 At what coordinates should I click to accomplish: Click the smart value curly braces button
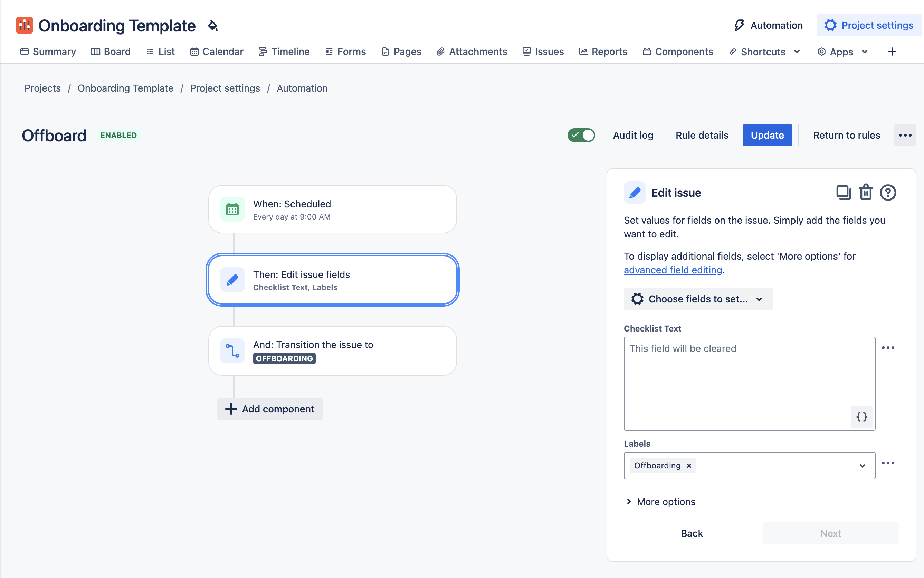point(861,417)
